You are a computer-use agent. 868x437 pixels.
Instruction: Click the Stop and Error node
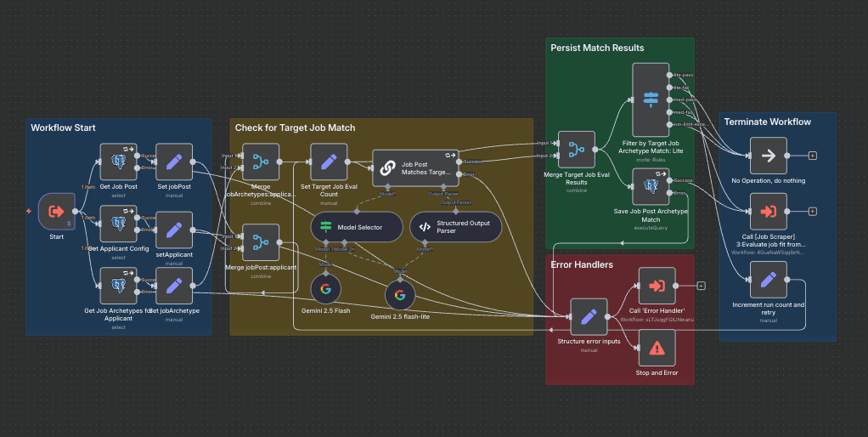(657, 347)
